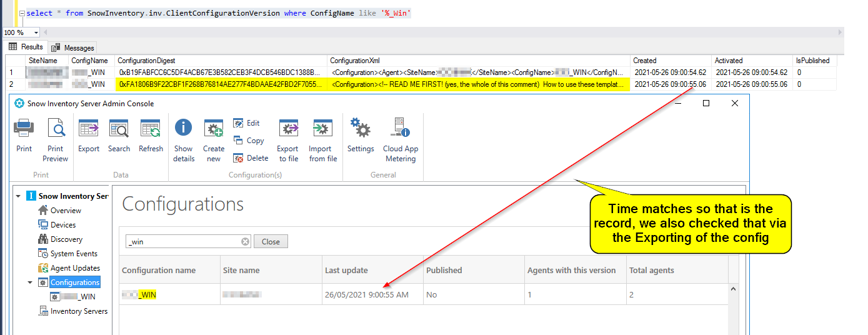Sort by Agents with this version column
Screen dimensions: 868x335
pos(575,271)
